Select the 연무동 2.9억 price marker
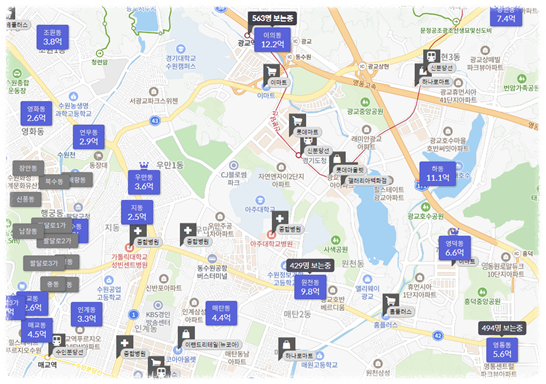 coord(89,137)
